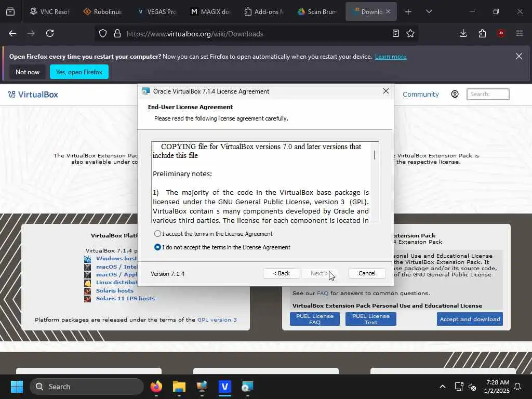Toggle reader view icon

[395, 33]
